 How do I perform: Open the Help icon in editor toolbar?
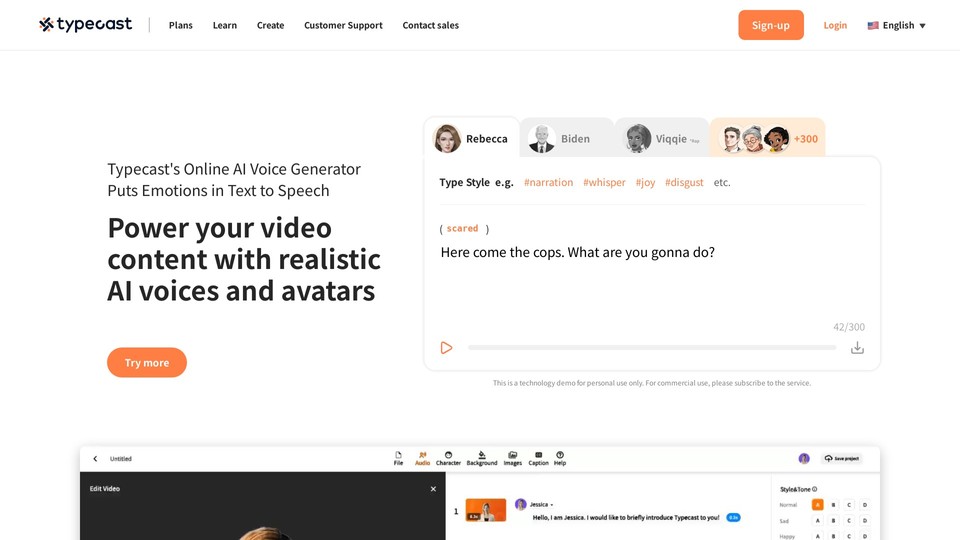[560, 459]
